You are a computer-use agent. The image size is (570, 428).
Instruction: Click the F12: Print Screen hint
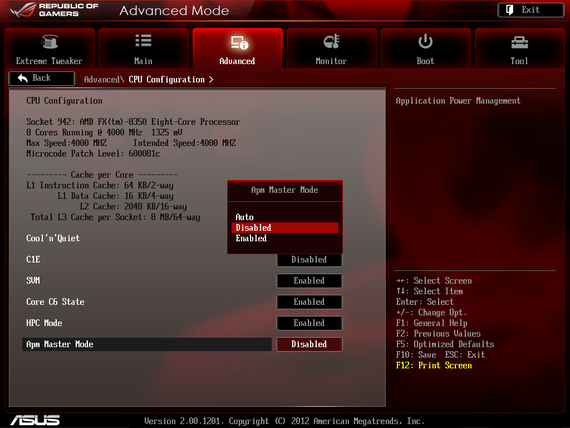(434, 365)
